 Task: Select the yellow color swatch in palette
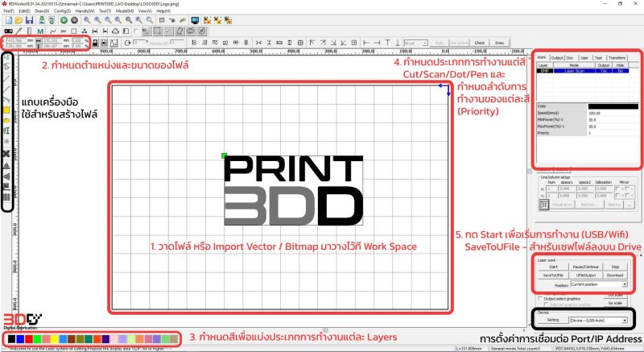(x=55, y=339)
